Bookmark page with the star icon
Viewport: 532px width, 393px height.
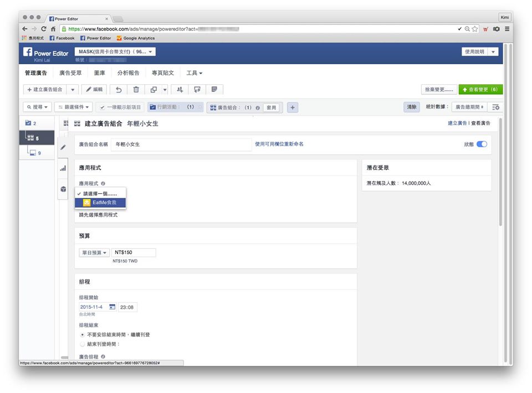(x=475, y=29)
